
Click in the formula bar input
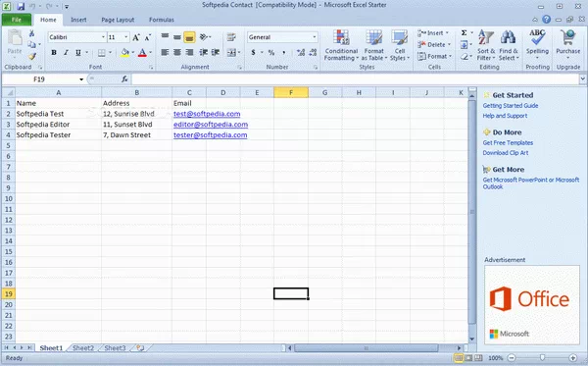355,79
